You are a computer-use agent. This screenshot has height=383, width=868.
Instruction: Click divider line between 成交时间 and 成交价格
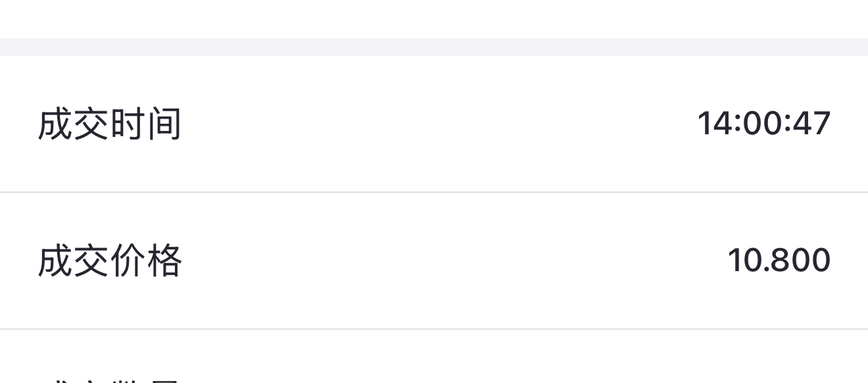pyautogui.click(x=434, y=192)
